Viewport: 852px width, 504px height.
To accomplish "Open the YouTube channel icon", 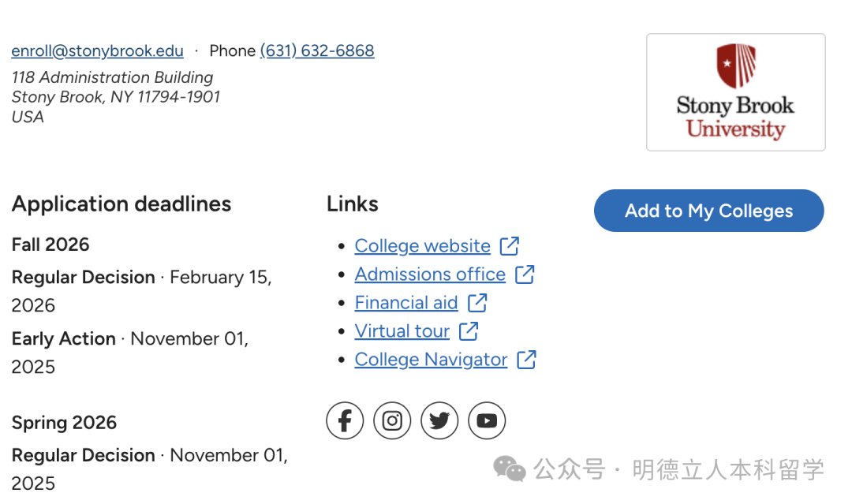I will pos(487,420).
